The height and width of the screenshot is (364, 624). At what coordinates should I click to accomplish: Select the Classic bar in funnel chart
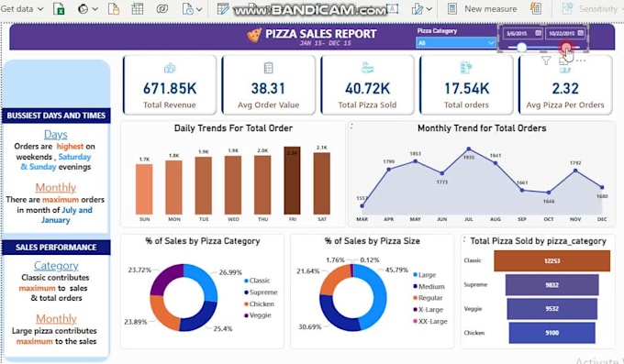[x=552, y=261]
